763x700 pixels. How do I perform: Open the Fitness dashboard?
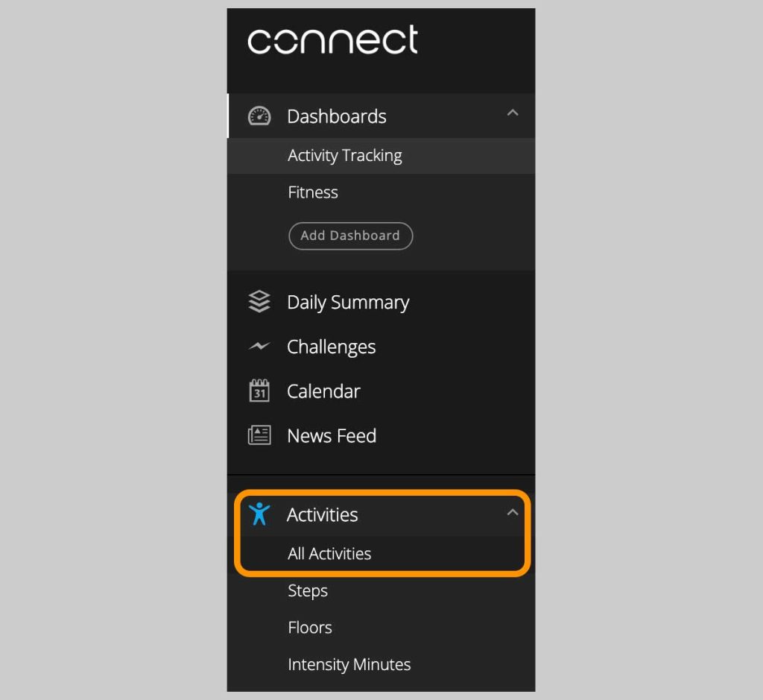(x=313, y=192)
